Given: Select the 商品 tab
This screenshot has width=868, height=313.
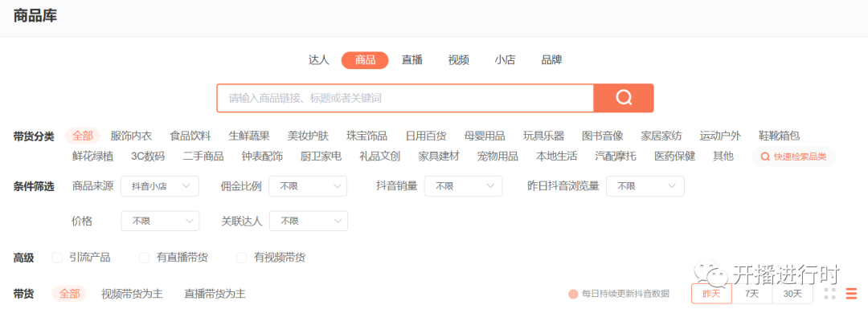Looking at the screenshot, I should point(365,60).
